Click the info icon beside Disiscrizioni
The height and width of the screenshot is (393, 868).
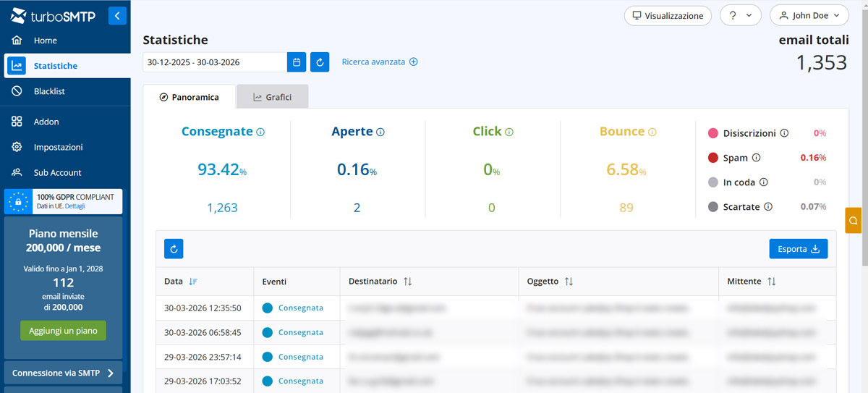pyautogui.click(x=785, y=133)
